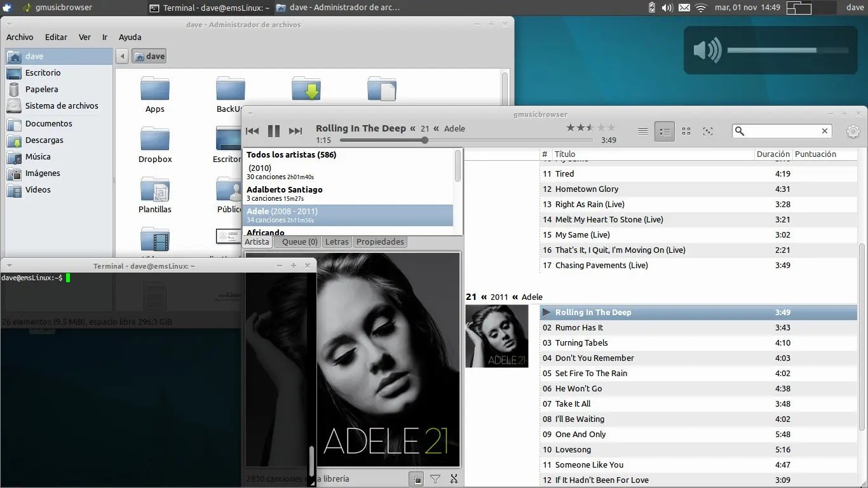Select the Apps folder icon
Image resolution: width=868 pixels, height=488 pixels.
click(155, 90)
